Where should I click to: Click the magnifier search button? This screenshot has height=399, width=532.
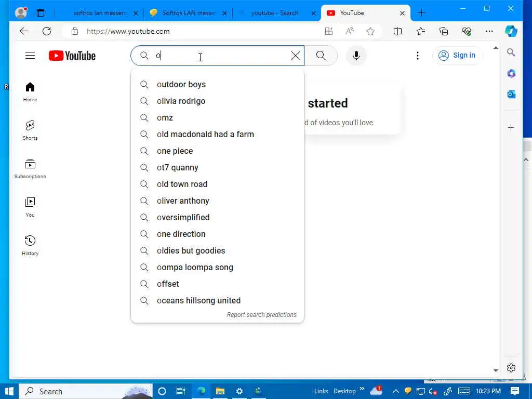point(321,55)
